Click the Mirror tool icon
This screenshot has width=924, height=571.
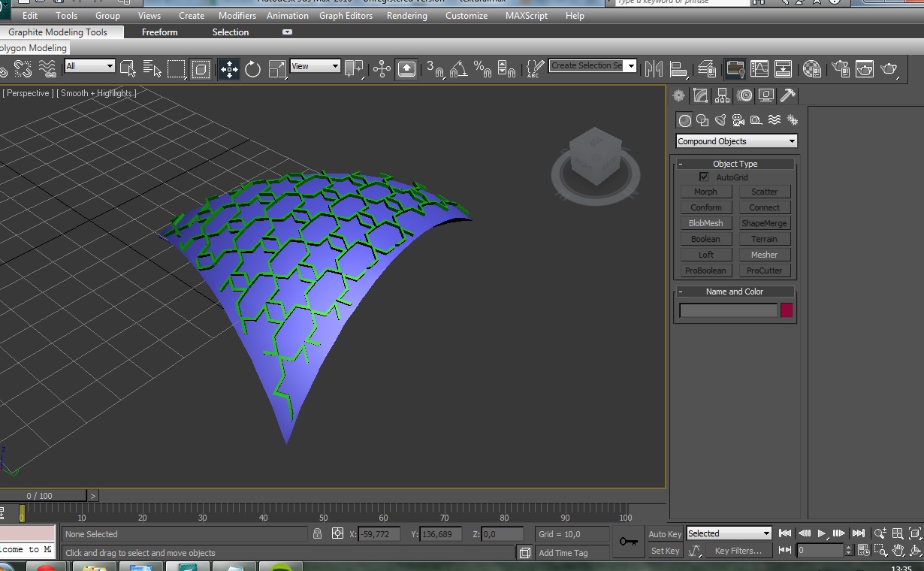pyautogui.click(x=654, y=69)
